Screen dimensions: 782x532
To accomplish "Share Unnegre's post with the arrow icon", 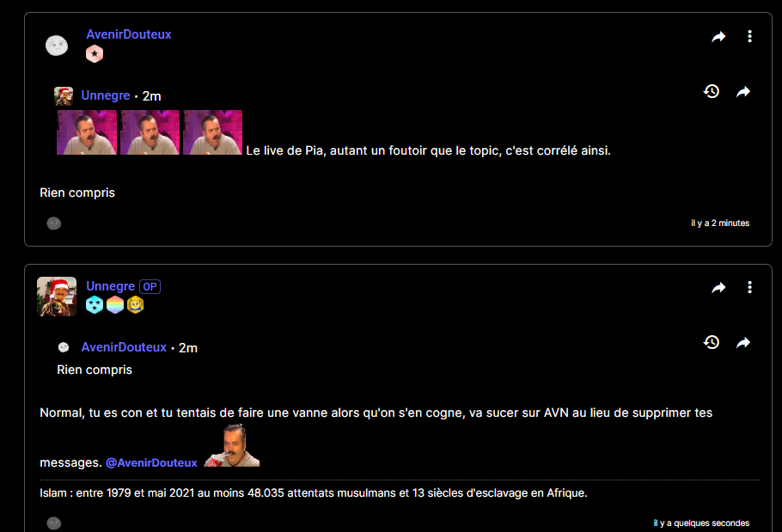I will [x=718, y=288].
